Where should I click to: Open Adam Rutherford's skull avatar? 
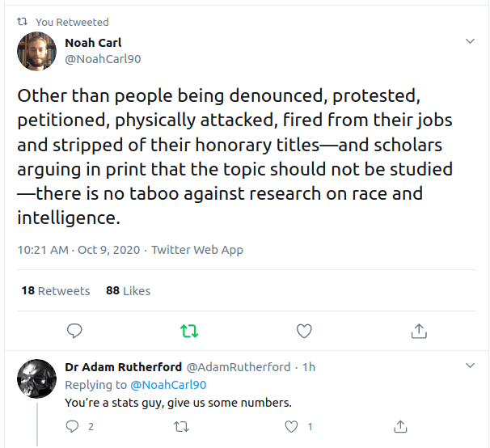pyautogui.click(x=37, y=380)
